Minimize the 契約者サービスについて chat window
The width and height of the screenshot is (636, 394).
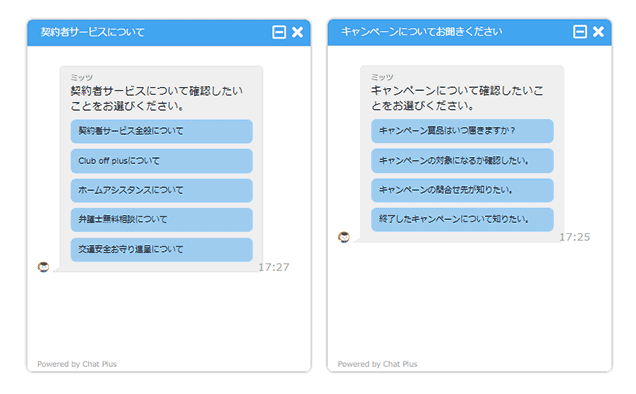pos(279,32)
